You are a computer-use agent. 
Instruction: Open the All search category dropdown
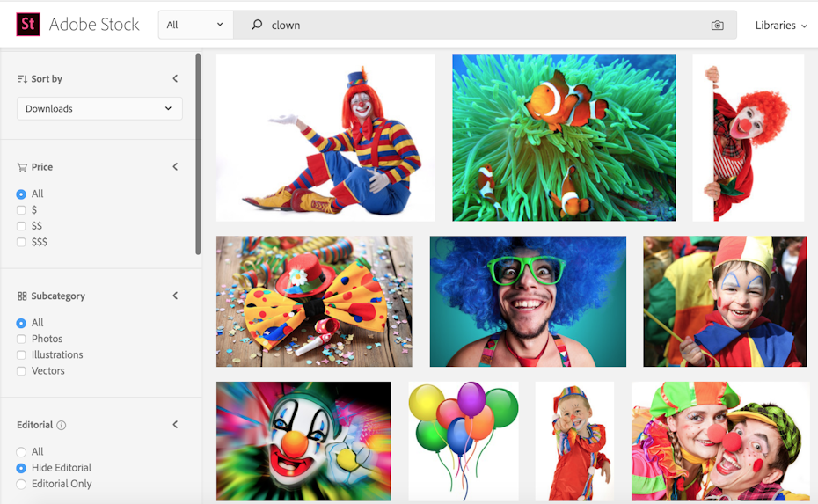[x=195, y=26]
